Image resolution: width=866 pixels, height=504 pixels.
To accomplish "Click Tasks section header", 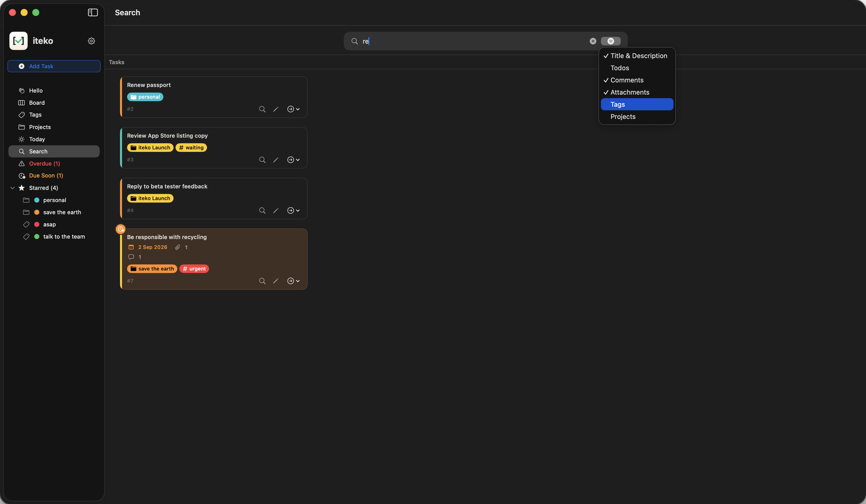I will click(117, 62).
